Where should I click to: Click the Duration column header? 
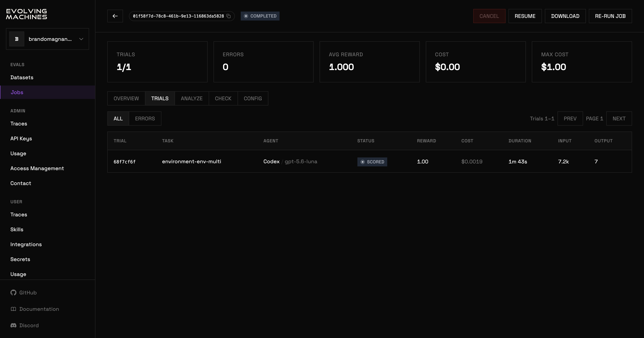click(520, 141)
